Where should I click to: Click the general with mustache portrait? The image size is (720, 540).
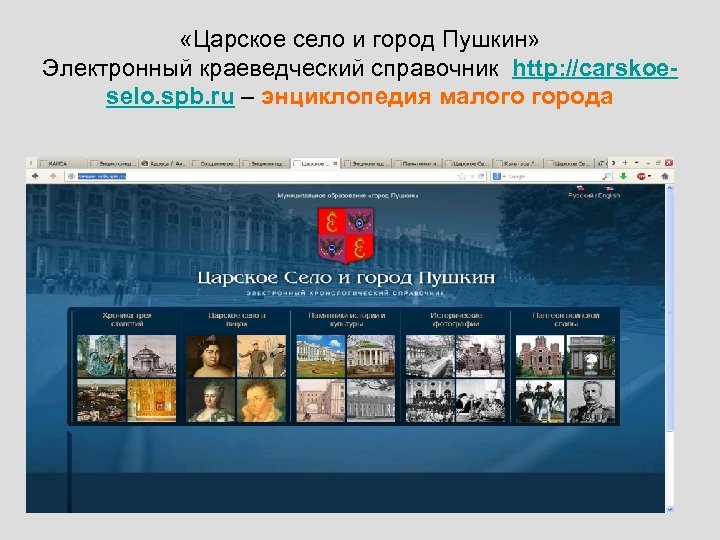[x=591, y=400]
